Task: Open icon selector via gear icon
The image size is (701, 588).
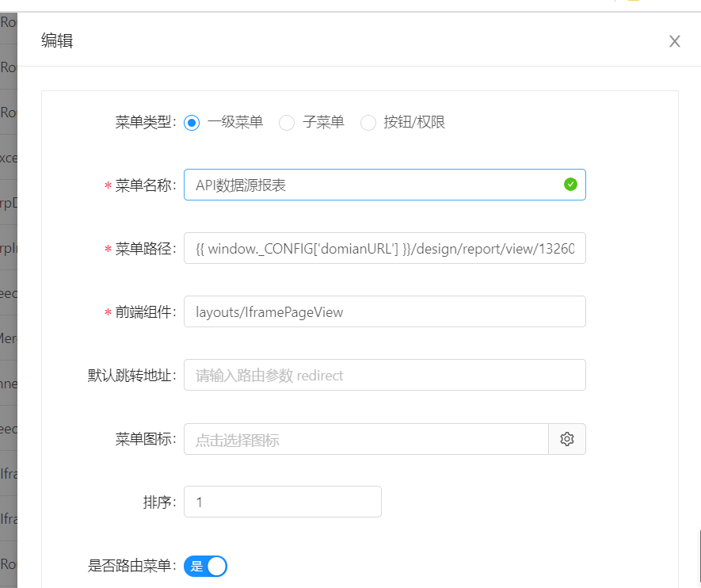Action: (567, 439)
